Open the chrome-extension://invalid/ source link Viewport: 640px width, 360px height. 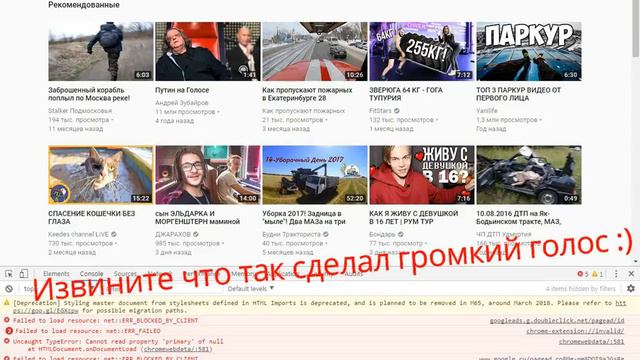[575, 331]
